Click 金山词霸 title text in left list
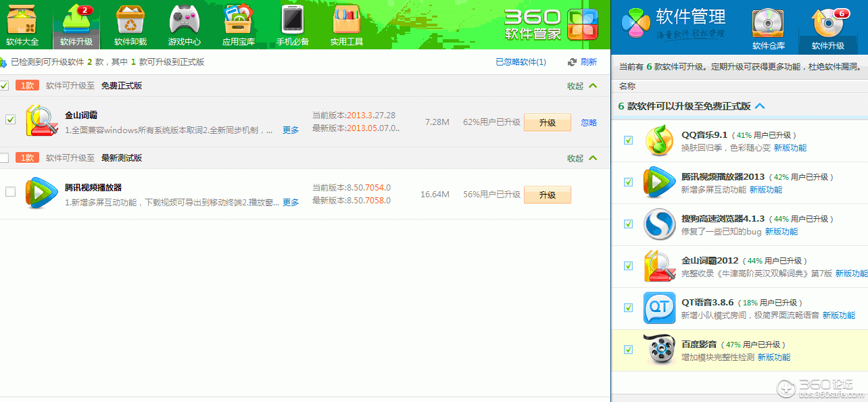The image size is (868, 402). pos(81,116)
